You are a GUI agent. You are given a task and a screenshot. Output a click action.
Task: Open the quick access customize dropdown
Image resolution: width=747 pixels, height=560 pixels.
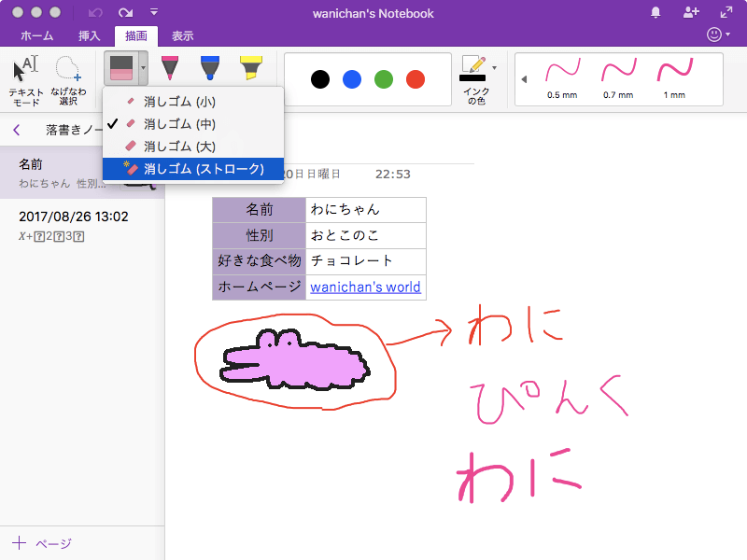[x=154, y=12]
